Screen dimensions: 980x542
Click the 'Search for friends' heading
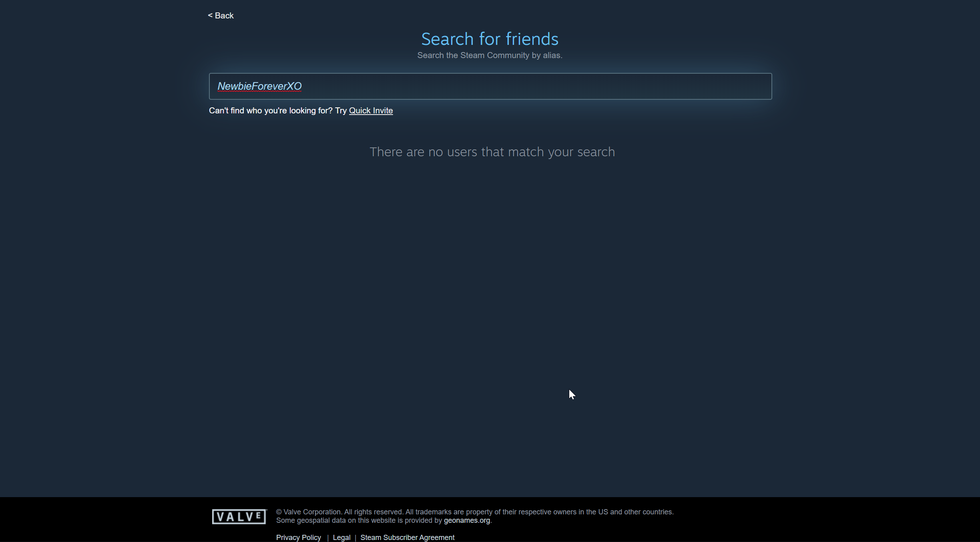tap(490, 39)
